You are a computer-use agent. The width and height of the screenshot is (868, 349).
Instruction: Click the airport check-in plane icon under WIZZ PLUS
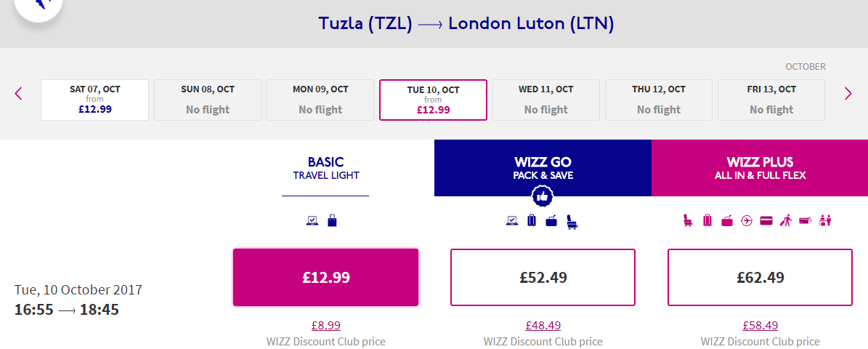(x=746, y=221)
